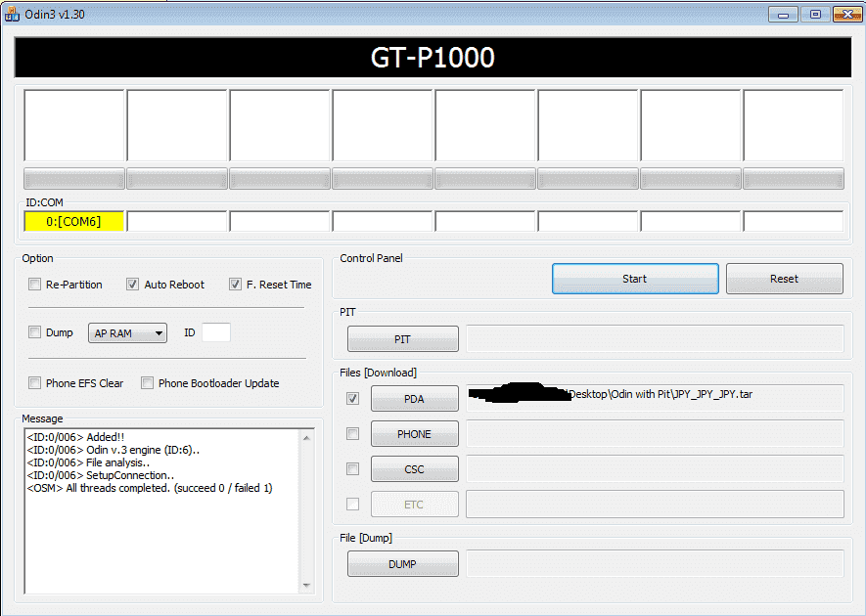Click the Dump ID input field
The width and height of the screenshot is (866, 616).
pos(216,332)
